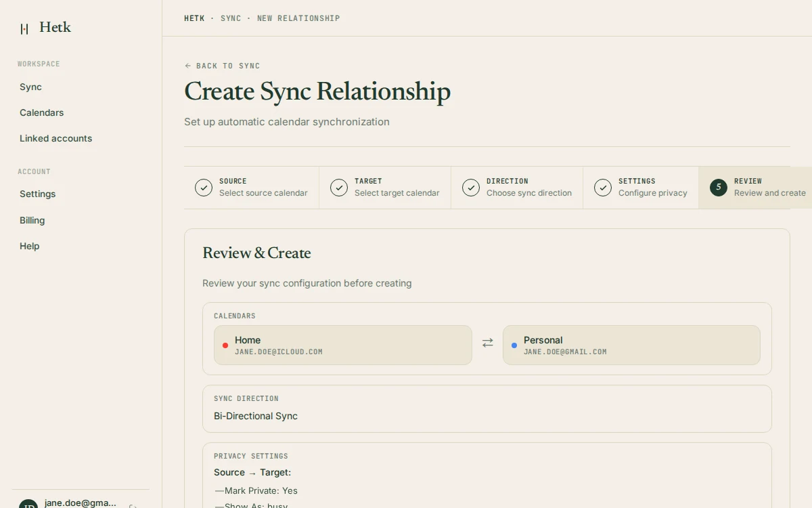Click the SYNC breadcrumb

click(231, 18)
